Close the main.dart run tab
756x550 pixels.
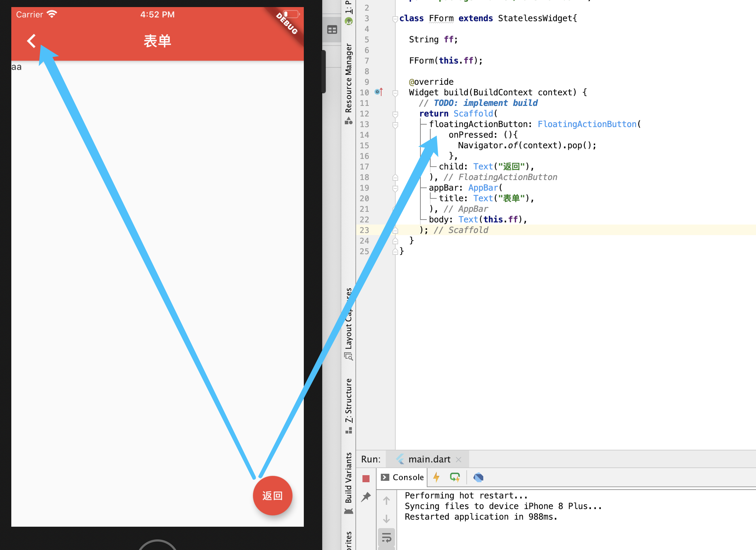click(x=459, y=459)
